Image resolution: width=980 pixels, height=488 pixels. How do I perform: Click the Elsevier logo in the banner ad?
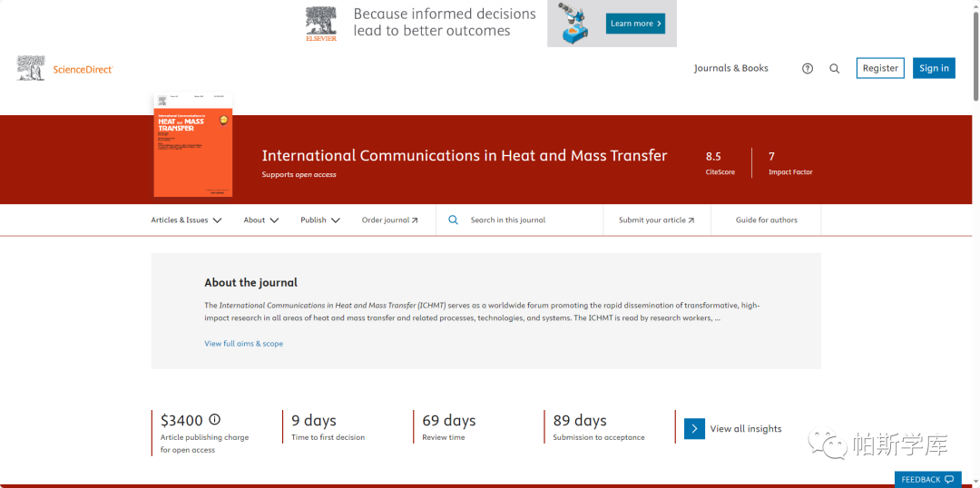[x=321, y=24]
